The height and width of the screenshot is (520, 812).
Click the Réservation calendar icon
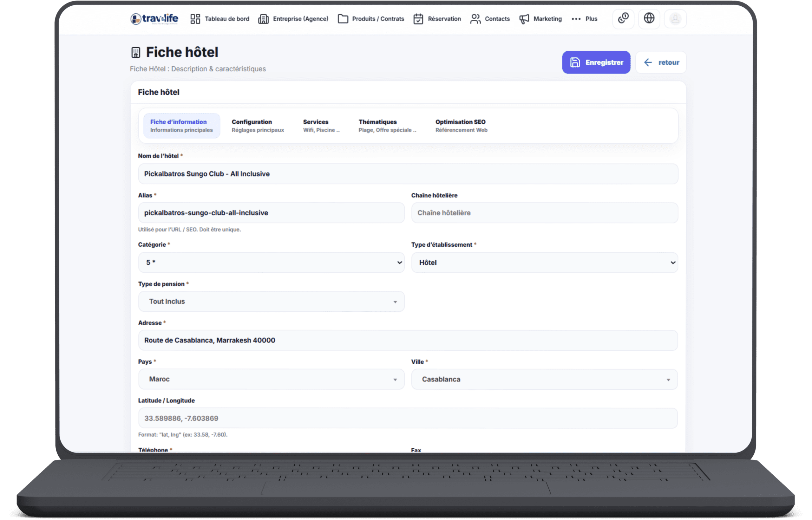coord(418,19)
